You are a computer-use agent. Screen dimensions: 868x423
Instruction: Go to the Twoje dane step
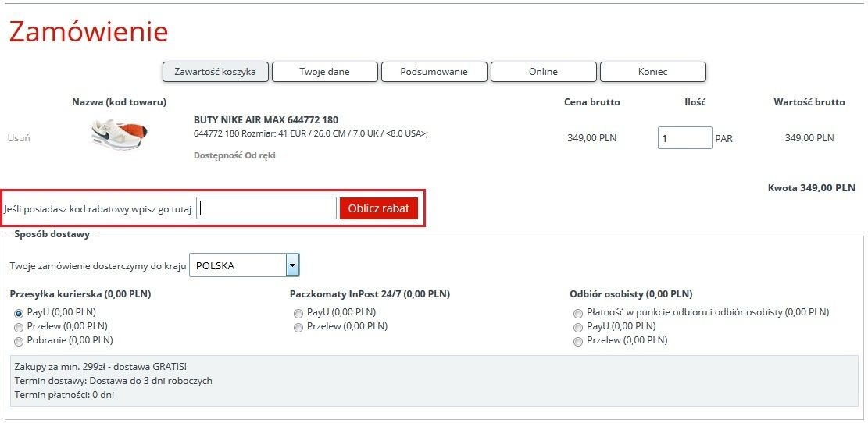(325, 72)
